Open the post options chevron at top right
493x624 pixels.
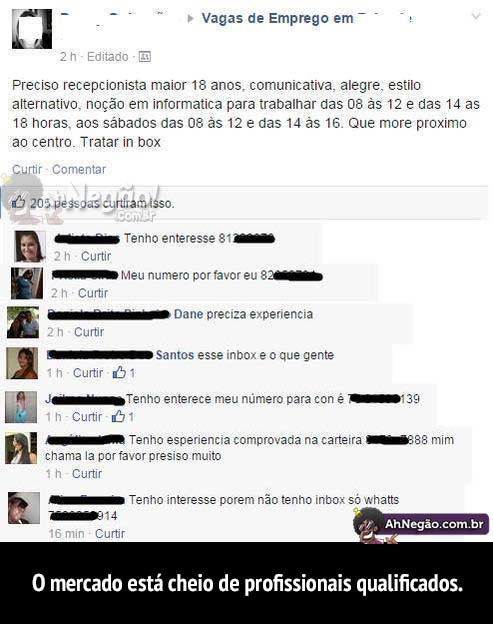click(476, 16)
